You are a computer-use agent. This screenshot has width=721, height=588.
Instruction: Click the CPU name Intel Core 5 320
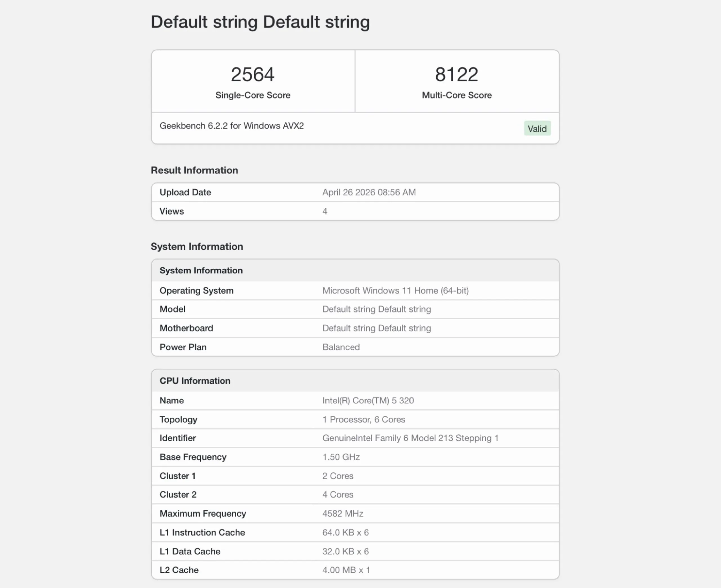coord(368,401)
